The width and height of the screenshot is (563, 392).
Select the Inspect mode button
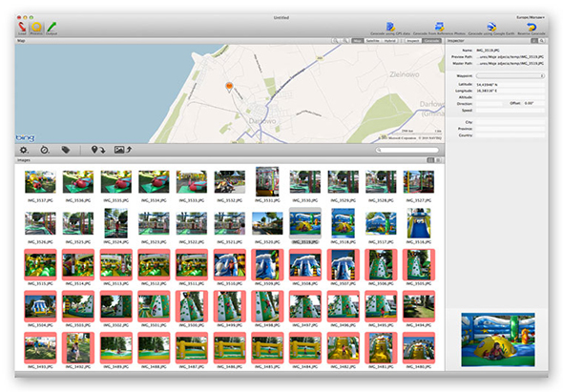tap(413, 41)
